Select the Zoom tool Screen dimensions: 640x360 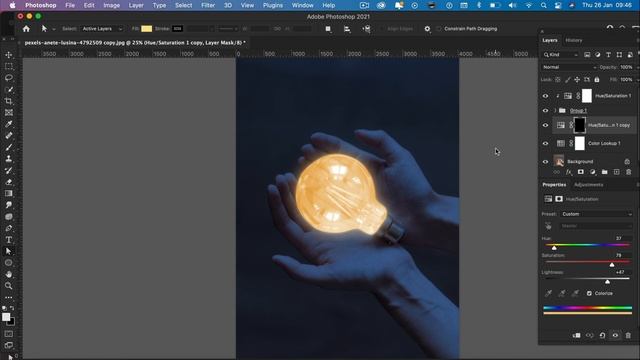pyautogui.click(x=9, y=286)
